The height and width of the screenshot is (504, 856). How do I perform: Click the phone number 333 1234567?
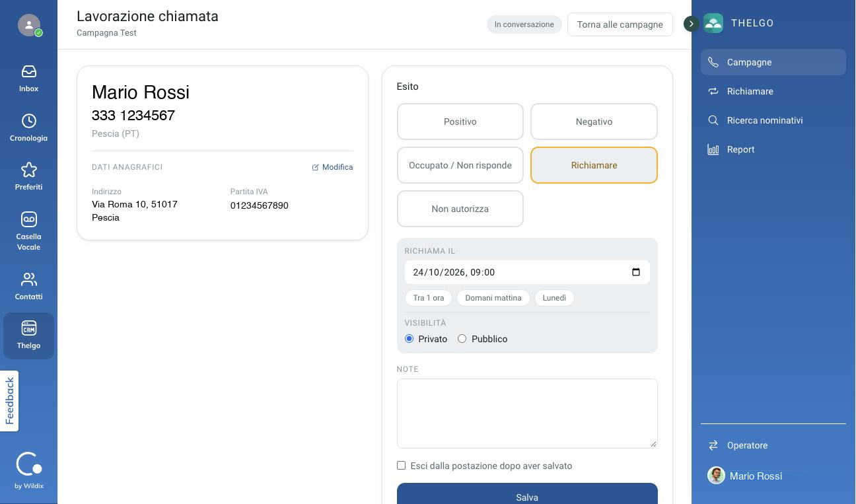click(133, 116)
